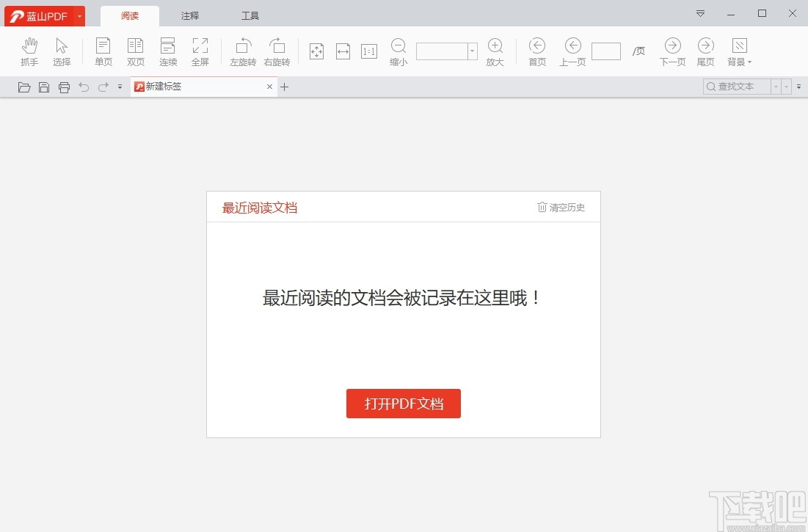Image resolution: width=808 pixels, height=532 pixels.
Task: Switch to the 工具 tab
Action: [250, 15]
